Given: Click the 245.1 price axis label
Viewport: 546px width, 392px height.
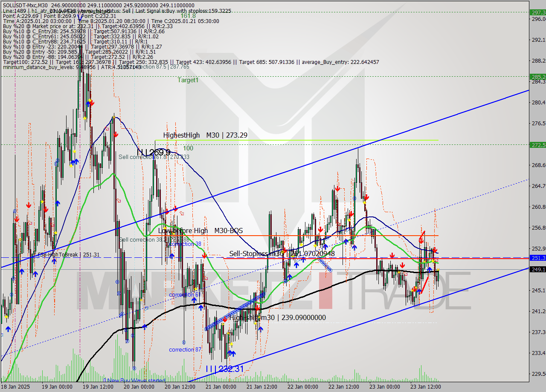Looking at the screenshot, I should point(539,290).
